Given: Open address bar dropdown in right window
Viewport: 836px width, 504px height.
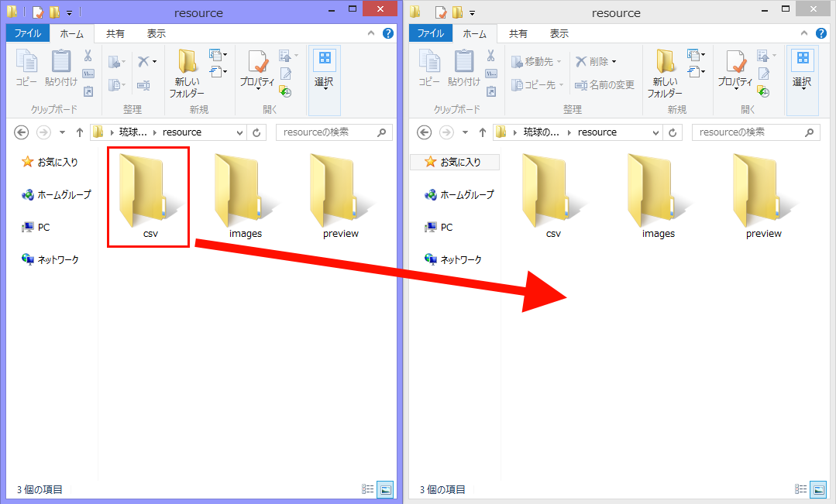Looking at the screenshot, I should [655, 132].
